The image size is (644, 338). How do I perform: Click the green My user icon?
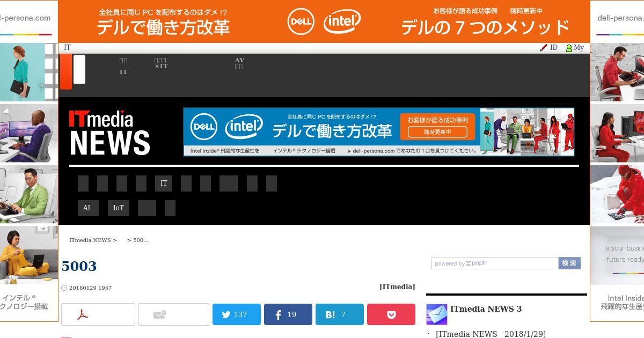tap(569, 48)
